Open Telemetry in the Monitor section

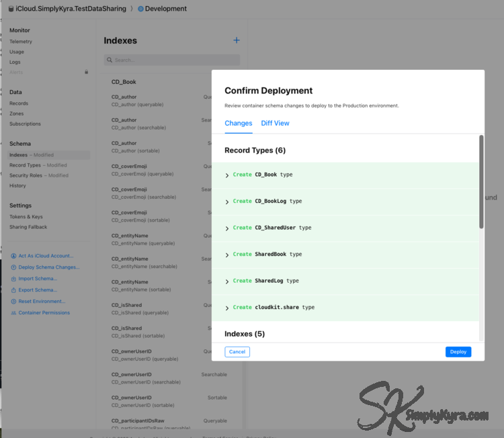pos(21,42)
